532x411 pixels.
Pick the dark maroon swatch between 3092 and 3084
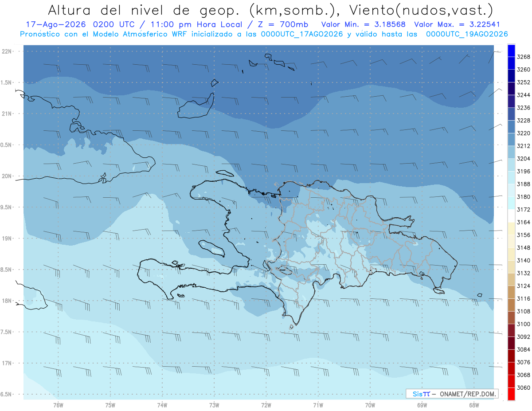coord(511,343)
